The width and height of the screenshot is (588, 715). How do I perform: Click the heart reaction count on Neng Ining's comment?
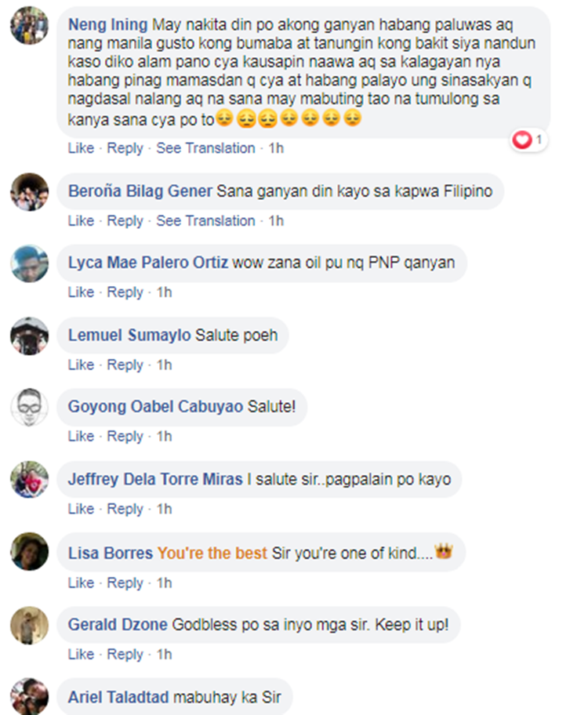(x=529, y=140)
